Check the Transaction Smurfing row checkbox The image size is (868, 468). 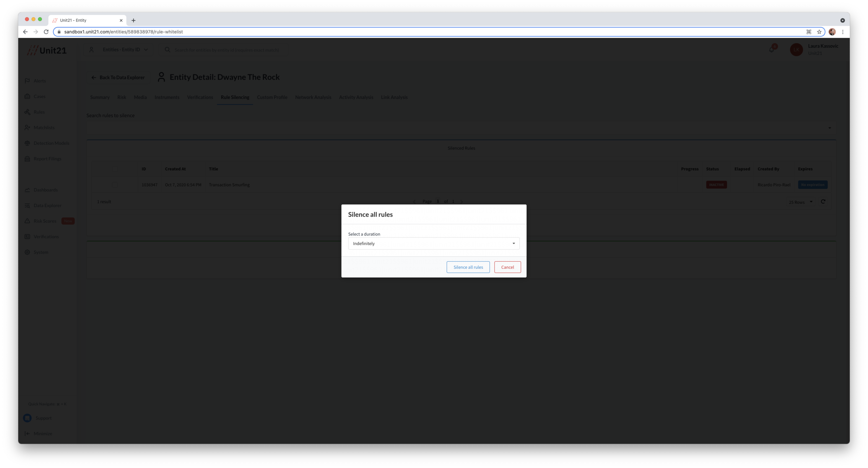point(115,185)
